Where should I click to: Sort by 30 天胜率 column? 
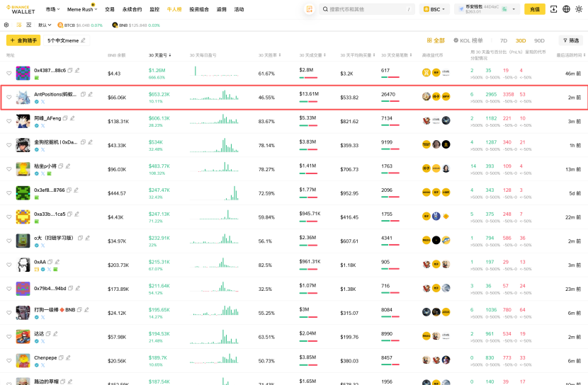[270, 55]
